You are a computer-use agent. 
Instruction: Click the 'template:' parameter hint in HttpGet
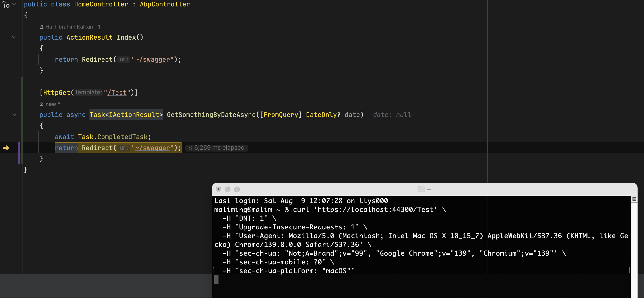89,92
